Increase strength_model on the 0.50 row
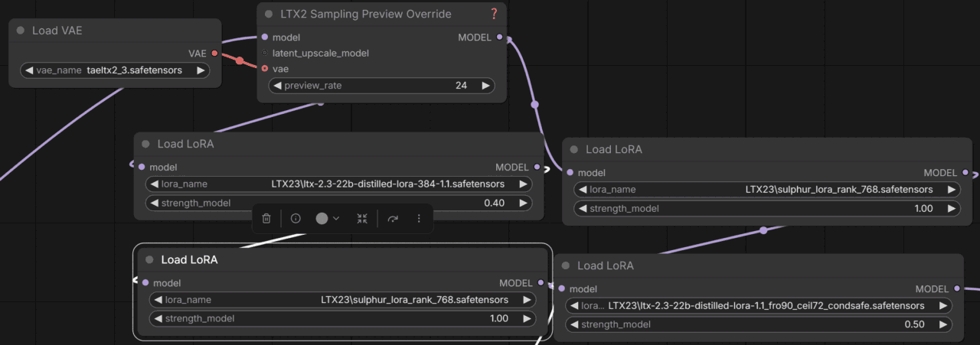Viewport: 980px width, 345px height. [943, 324]
